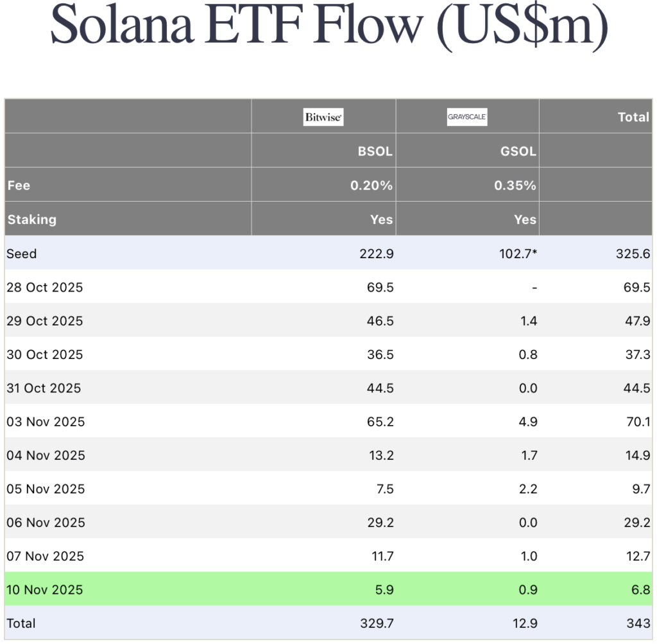Click the Total column header

point(633,117)
